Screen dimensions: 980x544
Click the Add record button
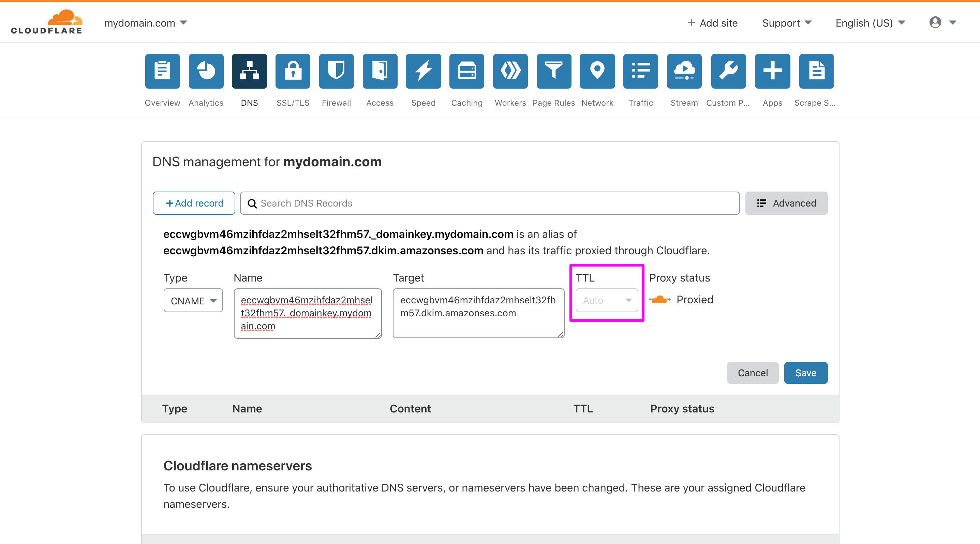194,203
